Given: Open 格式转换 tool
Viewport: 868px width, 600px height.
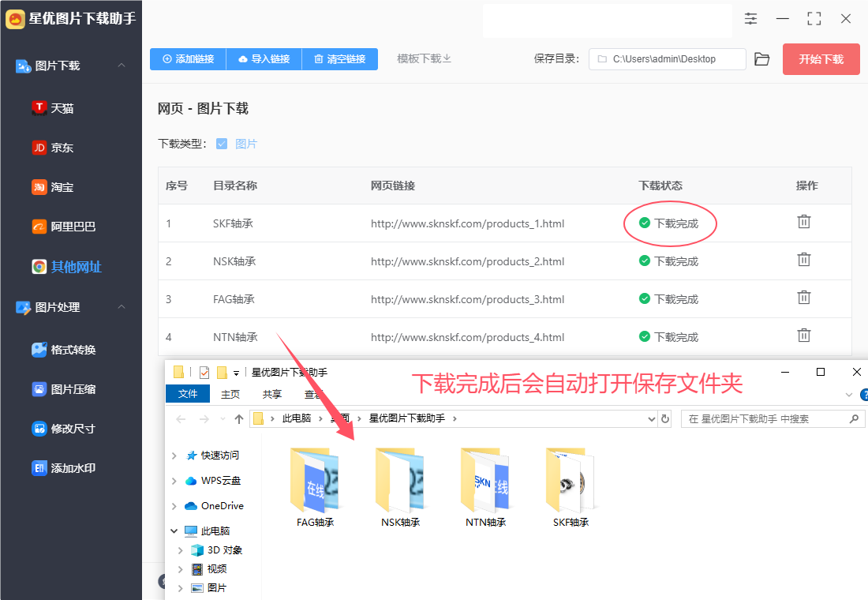Looking at the screenshot, I should (x=64, y=350).
